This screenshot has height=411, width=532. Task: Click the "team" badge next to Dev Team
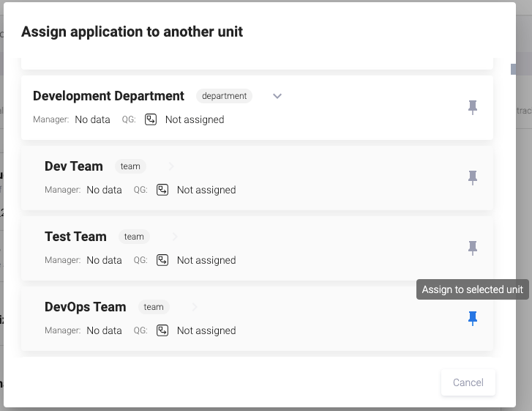coord(130,166)
